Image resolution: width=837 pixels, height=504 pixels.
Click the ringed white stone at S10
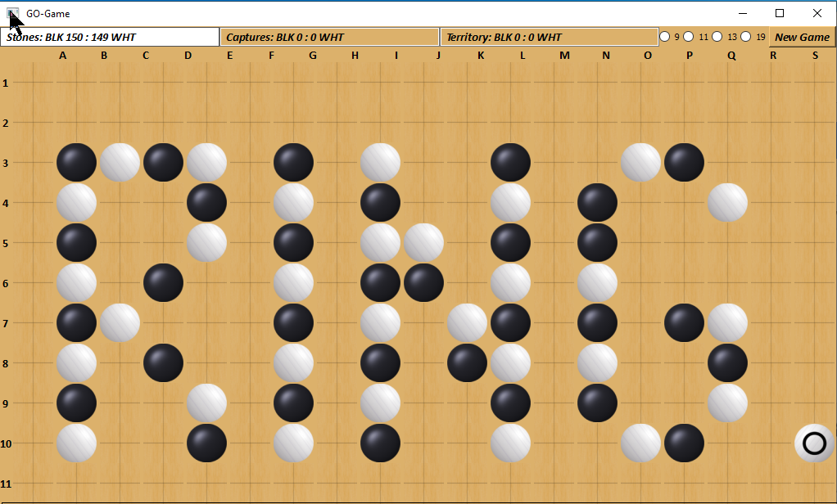(814, 443)
